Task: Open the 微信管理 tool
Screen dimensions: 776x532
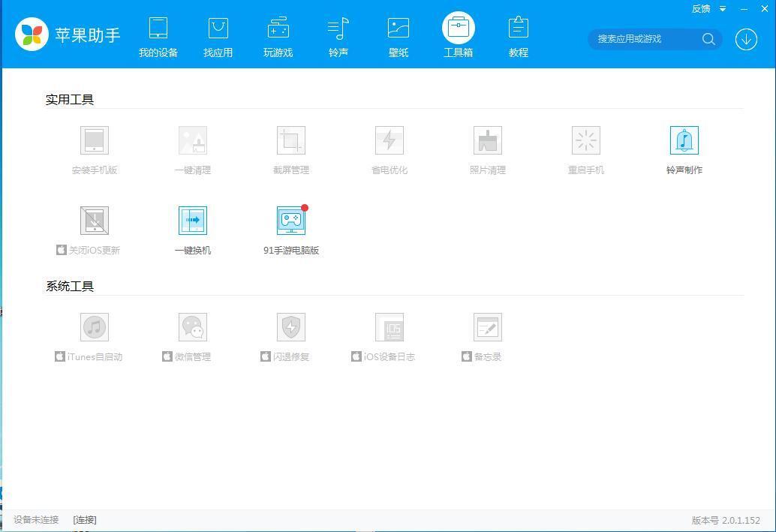Action: point(193,327)
